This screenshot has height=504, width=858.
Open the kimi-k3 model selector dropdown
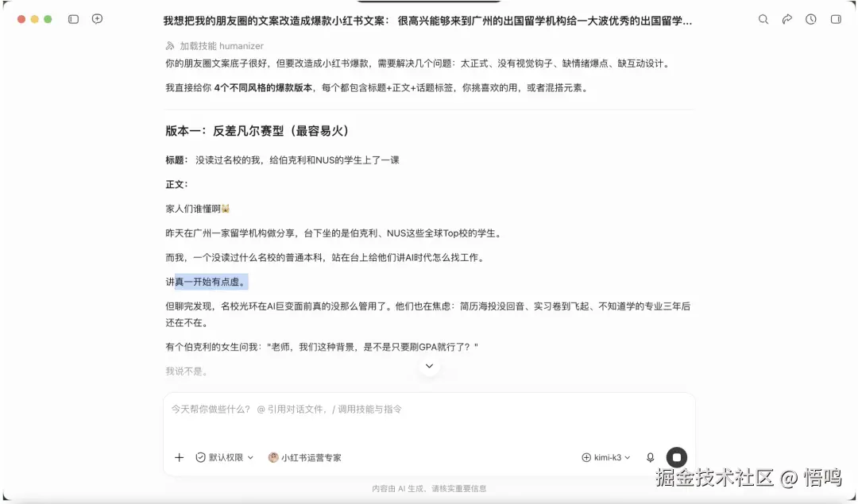[x=605, y=457]
